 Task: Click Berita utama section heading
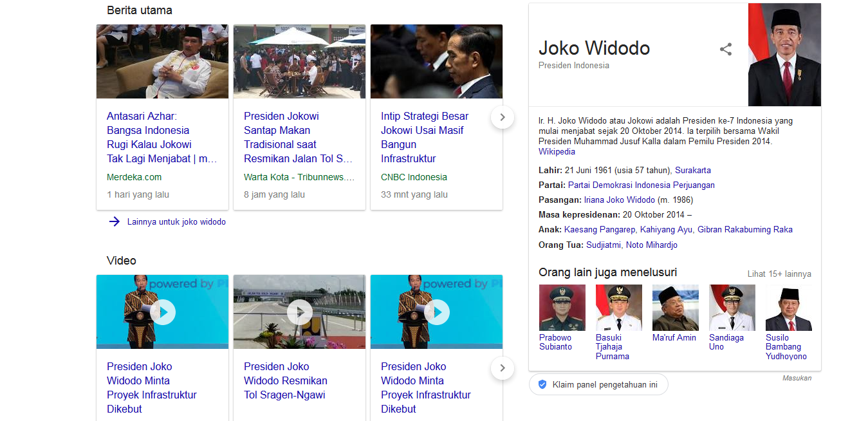point(140,10)
